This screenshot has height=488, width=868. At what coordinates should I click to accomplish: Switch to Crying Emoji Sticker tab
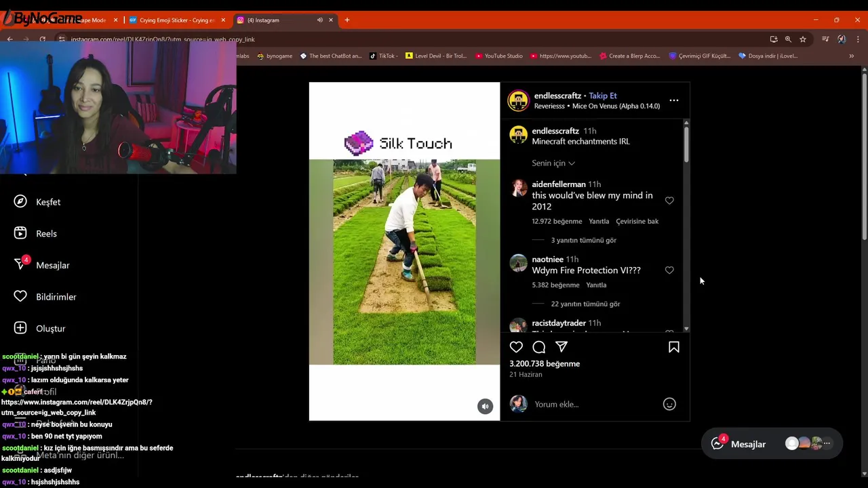click(177, 20)
